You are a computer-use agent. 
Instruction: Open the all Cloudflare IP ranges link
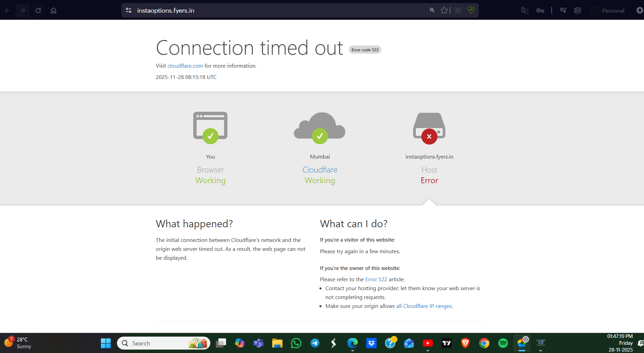pos(424,306)
